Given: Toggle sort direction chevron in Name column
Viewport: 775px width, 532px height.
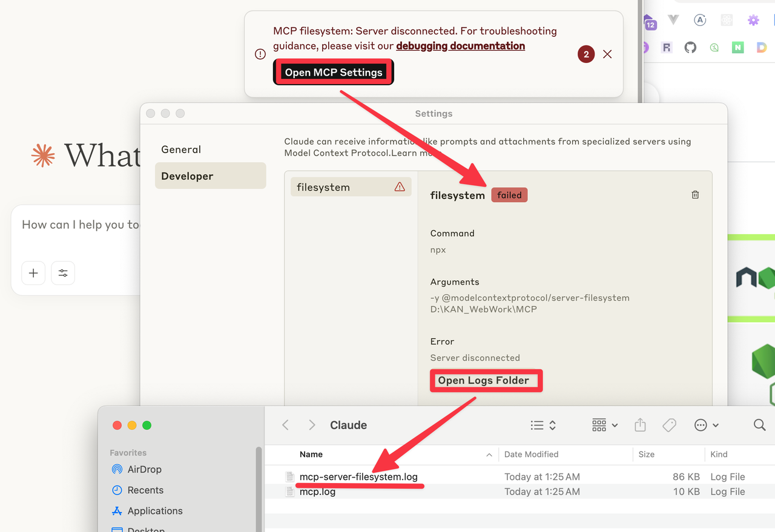Looking at the screenshot, I should (489, 455).
